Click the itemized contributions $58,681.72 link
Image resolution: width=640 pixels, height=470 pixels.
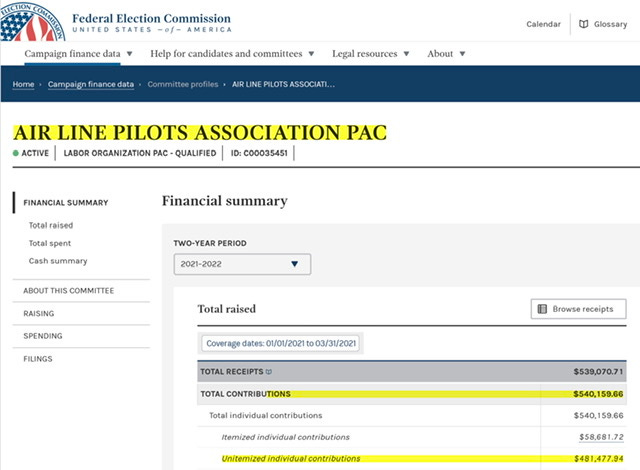pyautogui.click(x=601, y=437)
